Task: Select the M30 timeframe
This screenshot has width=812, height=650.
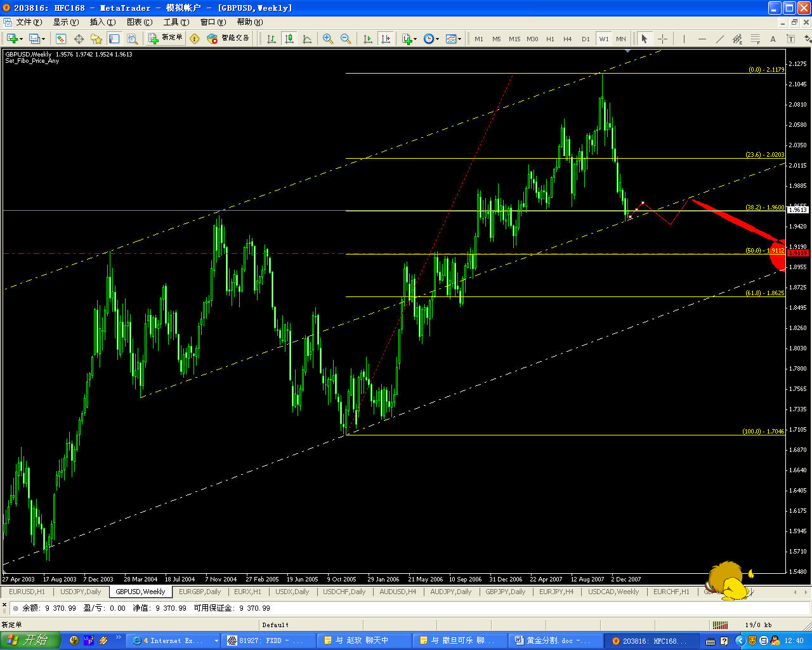Action: tap(532, 39)
